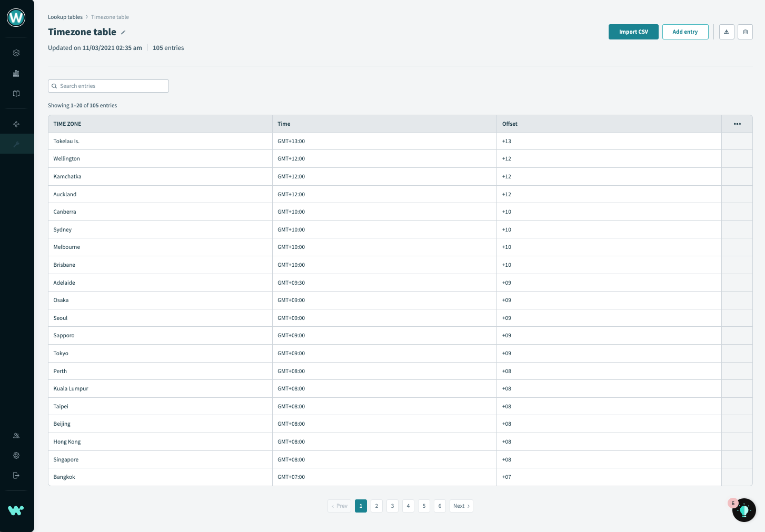Navigate to Lookup tables breadcrumb link
Viewport: 765px width, 532px height.
pyautogui.click(x=65, y=17)
